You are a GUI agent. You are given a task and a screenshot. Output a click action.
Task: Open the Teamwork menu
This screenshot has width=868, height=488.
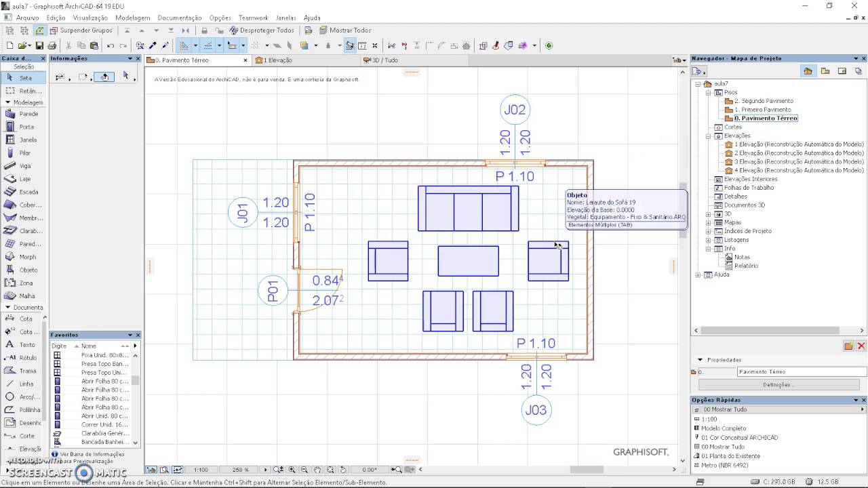[x=254, y=18]
